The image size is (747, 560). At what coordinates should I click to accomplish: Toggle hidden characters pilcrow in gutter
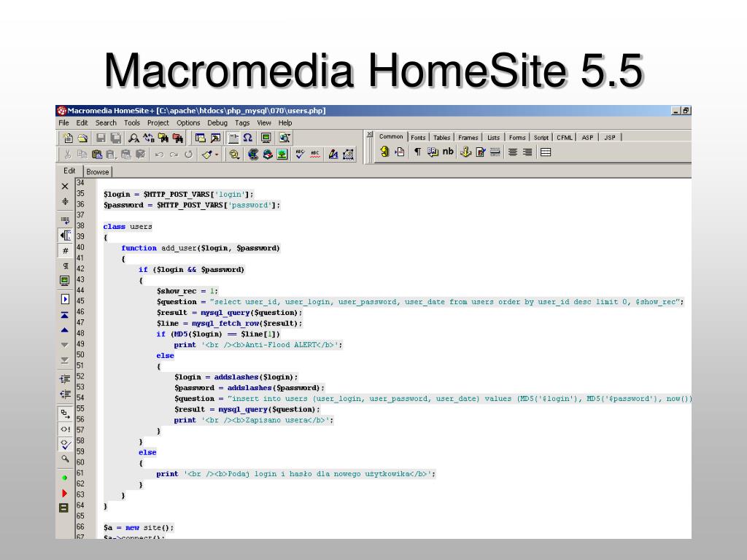tap(65, 265)
